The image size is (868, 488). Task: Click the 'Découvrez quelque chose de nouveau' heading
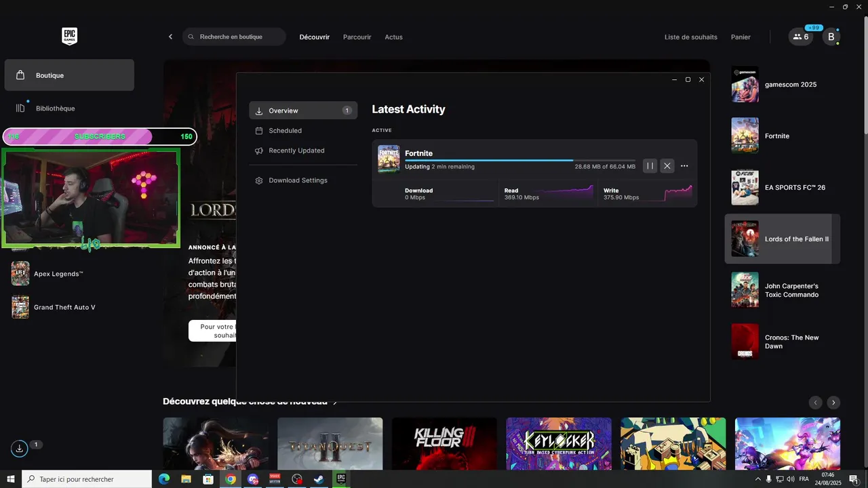coord(245,402)
